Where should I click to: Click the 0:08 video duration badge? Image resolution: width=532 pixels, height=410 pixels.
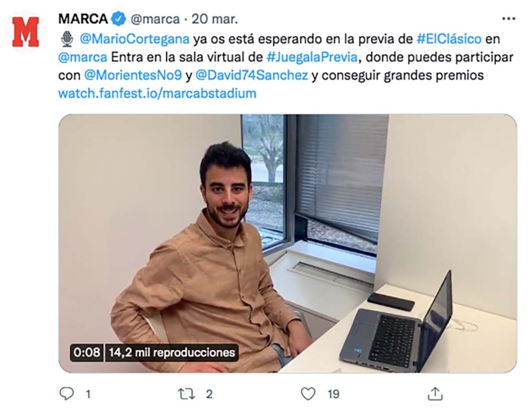click(87, 352)
